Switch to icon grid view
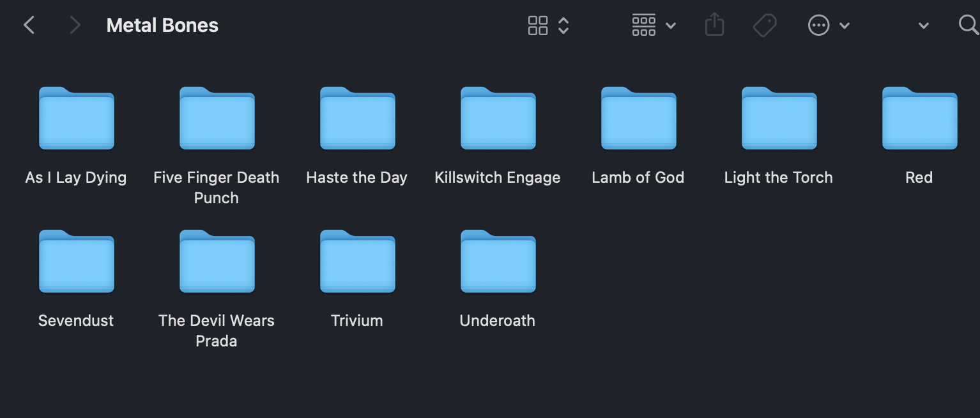The height and width of the screenshot is (418, 980). tap(538, 26)
